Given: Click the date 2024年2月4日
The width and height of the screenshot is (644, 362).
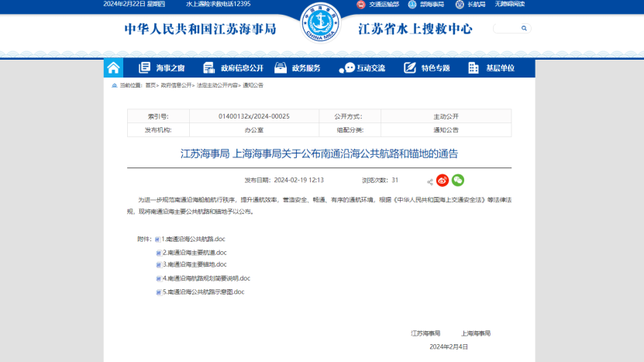Looking at the screenshot, I should coord(449,346).
